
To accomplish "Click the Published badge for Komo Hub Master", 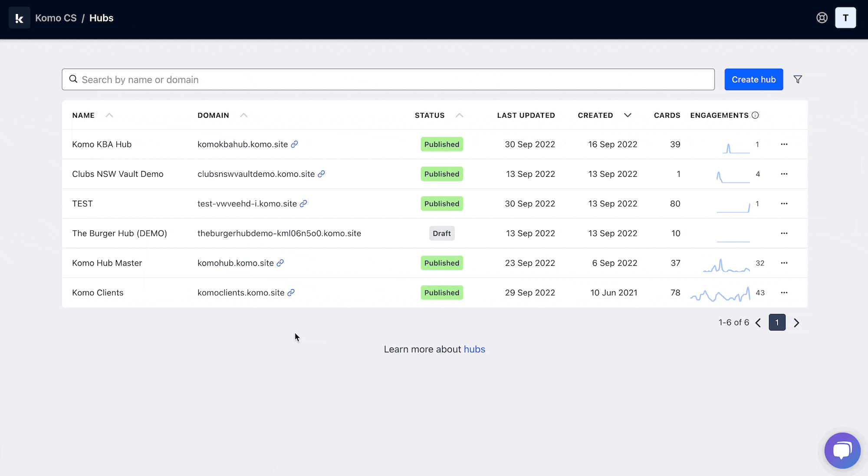I will coord(442,263).
